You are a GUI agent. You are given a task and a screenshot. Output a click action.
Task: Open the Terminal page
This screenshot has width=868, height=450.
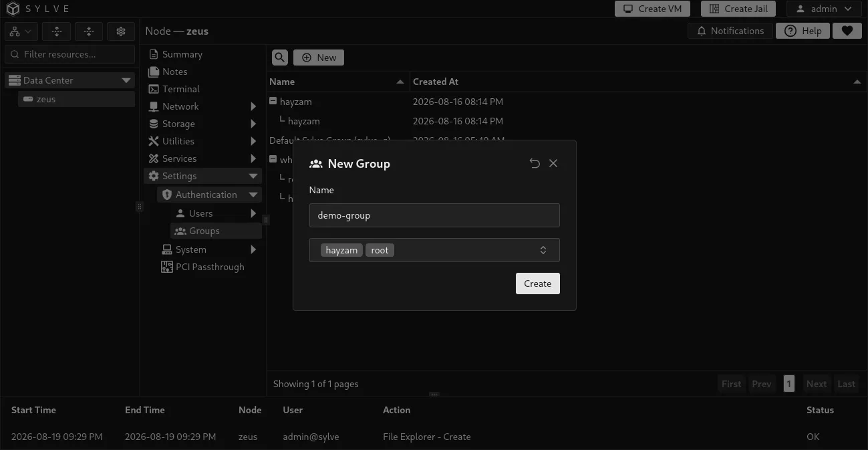pos(180,89)
